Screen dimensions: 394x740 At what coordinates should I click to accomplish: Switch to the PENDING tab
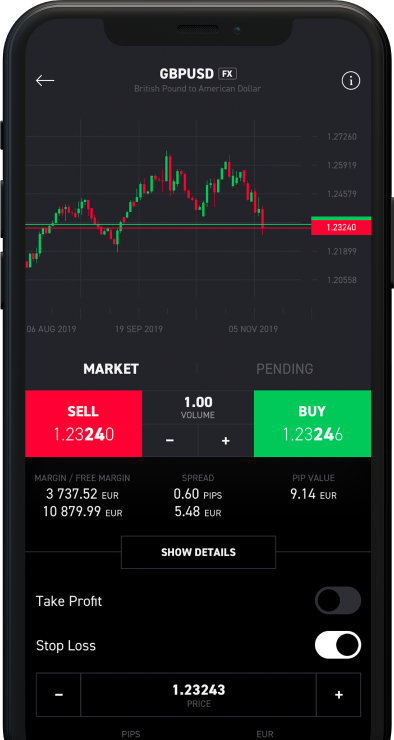(x=285, y=369)
